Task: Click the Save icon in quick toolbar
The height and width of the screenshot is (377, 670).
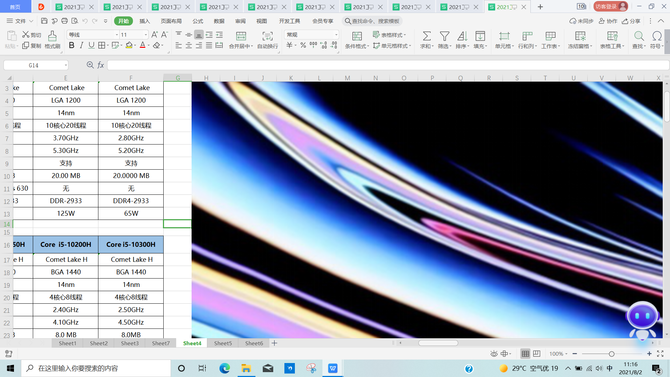Action: coord(44,21)
